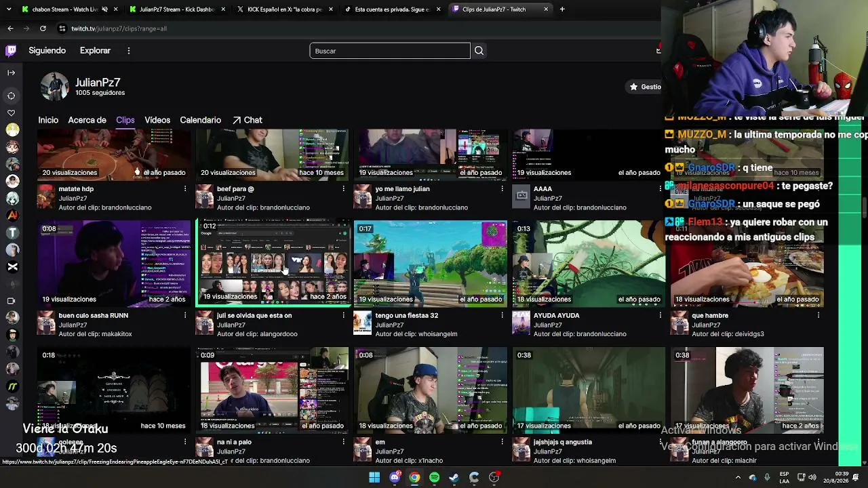The width and height of the screenshot is (868, 488).
Task: Click the search magnifier button
Action: click(x=479, y=51)
